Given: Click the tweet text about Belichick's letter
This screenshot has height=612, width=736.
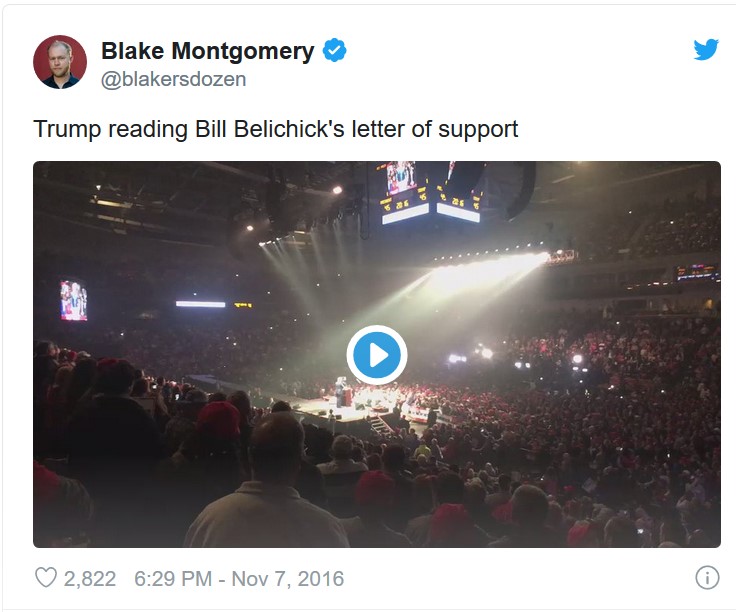Looking at the screenshot, I should pos(276,129).
